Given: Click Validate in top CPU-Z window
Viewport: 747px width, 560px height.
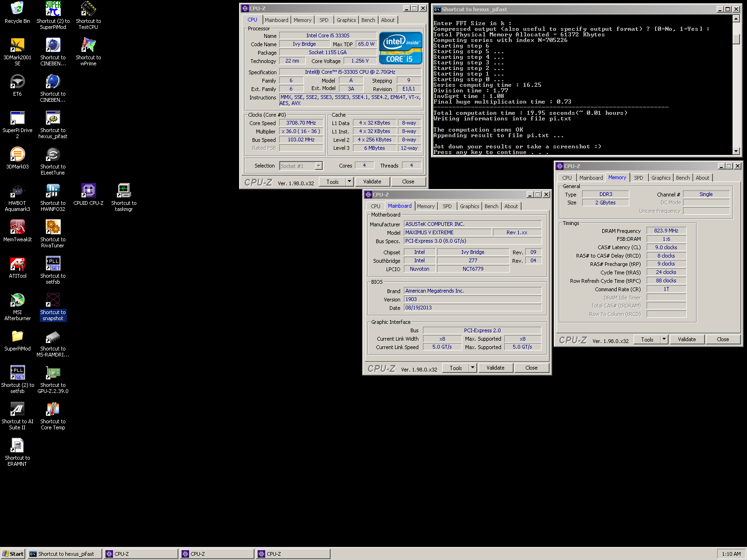Looking at the screenshot, I should (372, 182).
